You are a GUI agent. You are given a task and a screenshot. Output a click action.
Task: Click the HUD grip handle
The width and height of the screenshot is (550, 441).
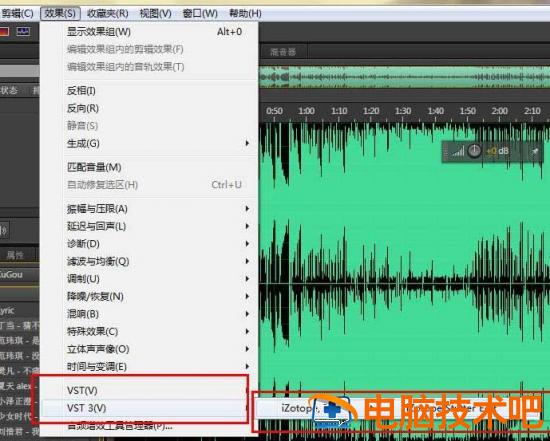point(445,152)
